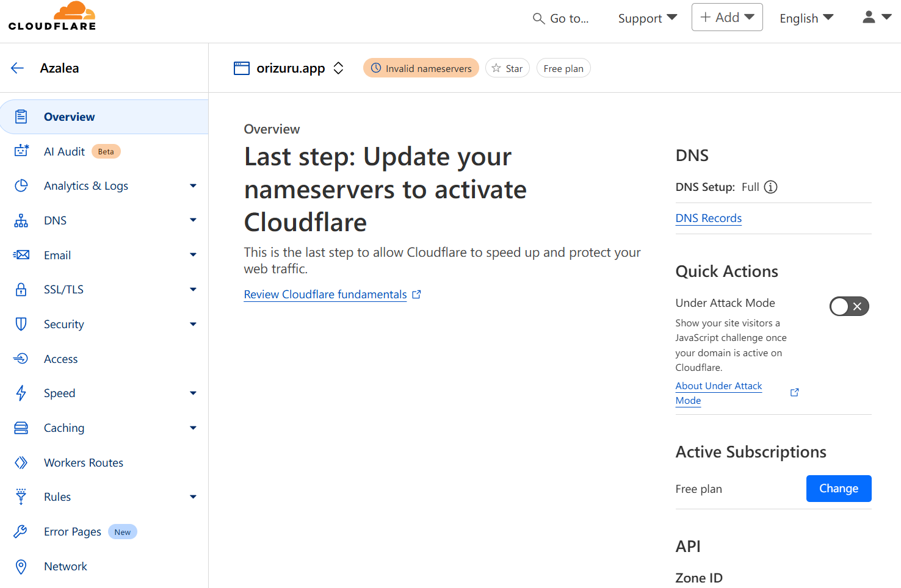This screenshot has height=588, width=901.
Task: Click the user account profile icon
Action: 869,17
